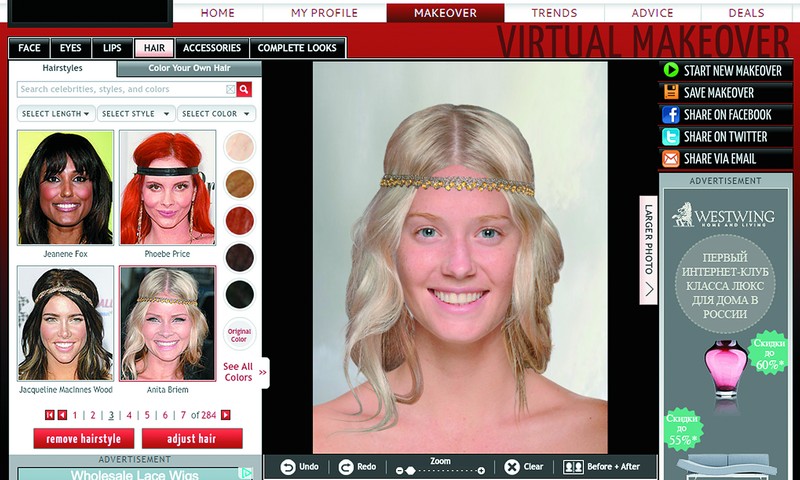Click the Redo arrow icon
800x480 pixels.
click(346, 467)
